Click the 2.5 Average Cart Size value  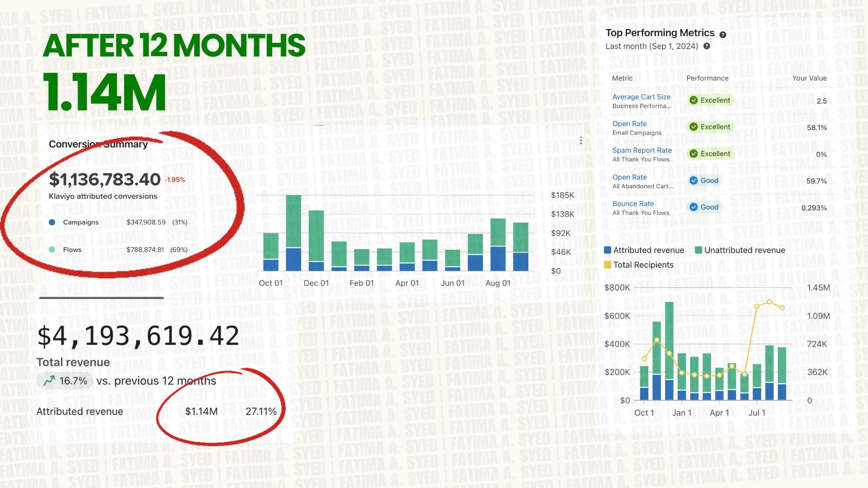point(822,101)
